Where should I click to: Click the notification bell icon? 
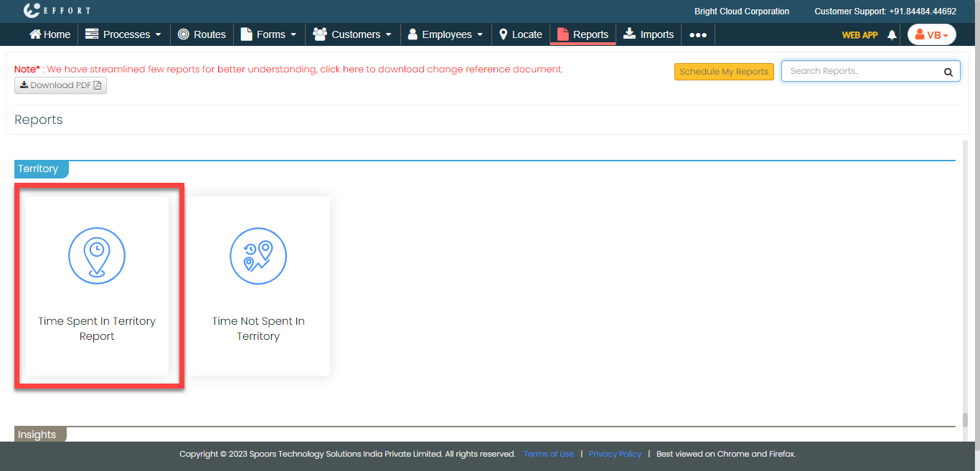(892, 34)
